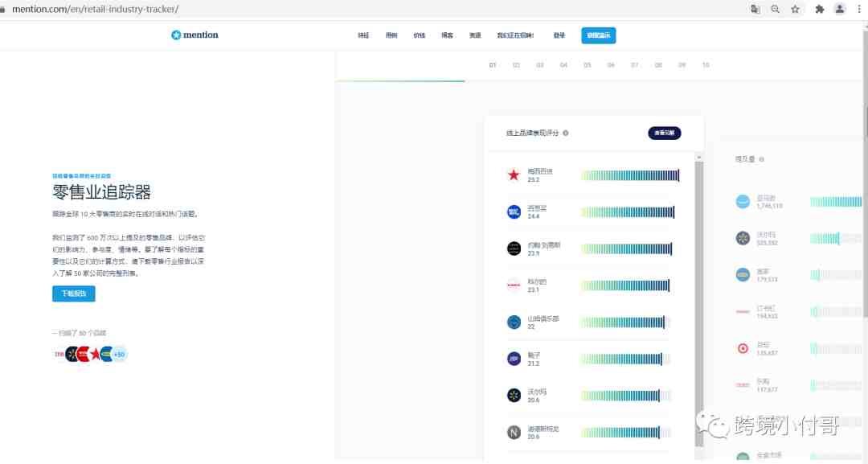
Task: Click the score bar for the 23.1 brand
Action: (x=625, y=285)
